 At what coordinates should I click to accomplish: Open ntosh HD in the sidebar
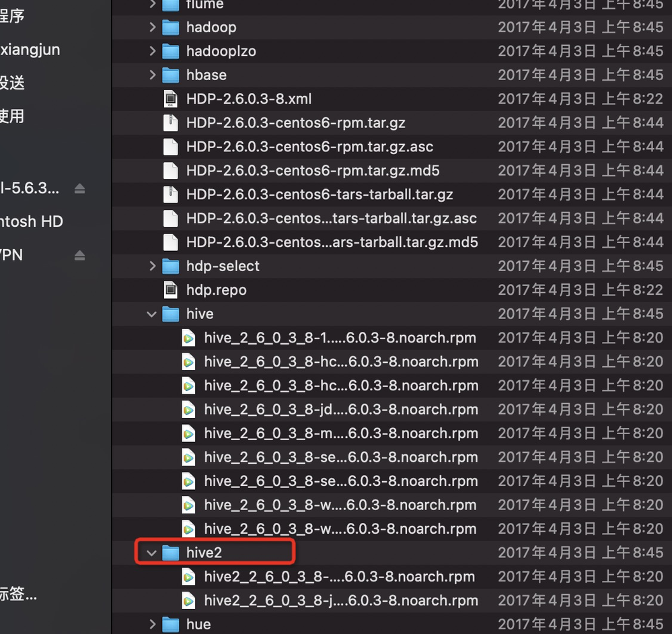click(32, 221)
